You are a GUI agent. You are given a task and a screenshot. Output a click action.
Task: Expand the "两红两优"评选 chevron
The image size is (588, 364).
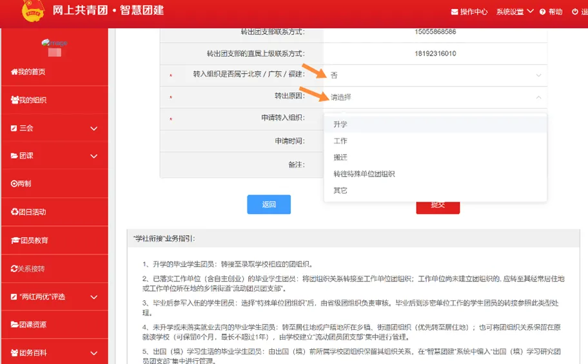click(x=93, y=297)
